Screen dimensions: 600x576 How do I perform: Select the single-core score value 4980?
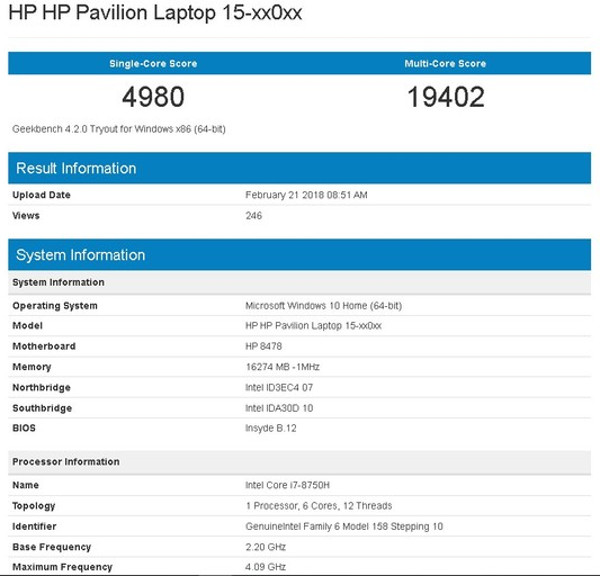click(x=153, y=97)
